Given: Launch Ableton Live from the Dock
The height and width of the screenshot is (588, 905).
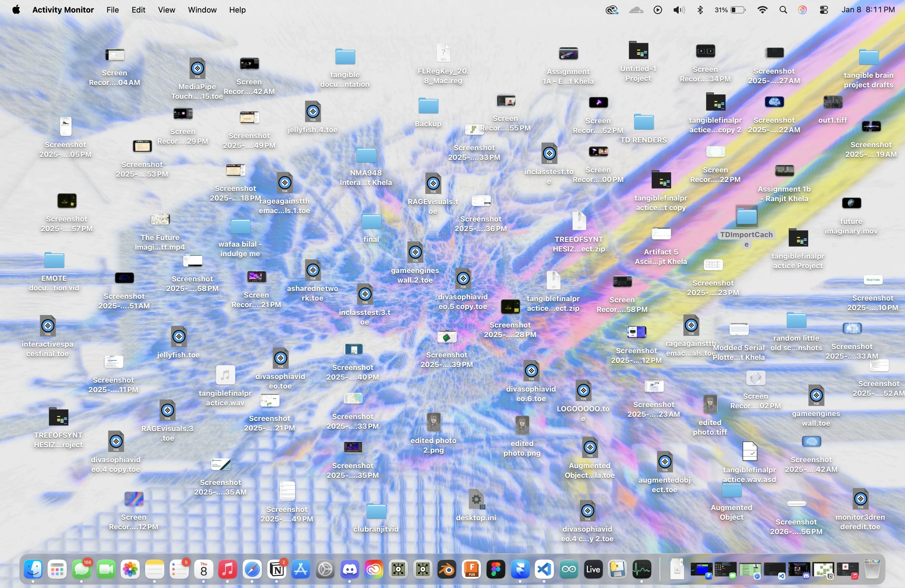Looking at the screenshot, I should click(x=593, y=569).
